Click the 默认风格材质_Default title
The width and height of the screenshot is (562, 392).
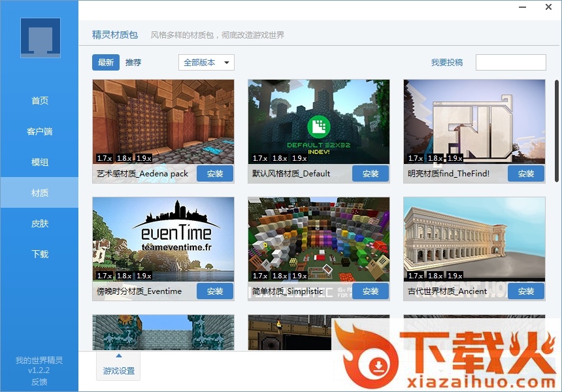(291, 174)
